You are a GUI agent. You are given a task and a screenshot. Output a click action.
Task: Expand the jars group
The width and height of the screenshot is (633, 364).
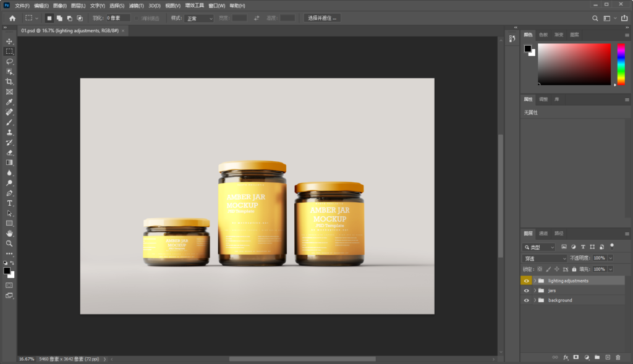535,290
